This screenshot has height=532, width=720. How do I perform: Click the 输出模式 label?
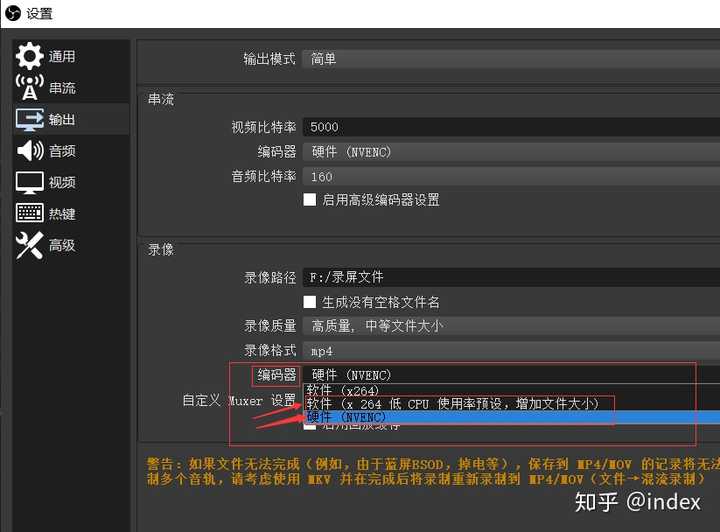(x=270, y=59)
